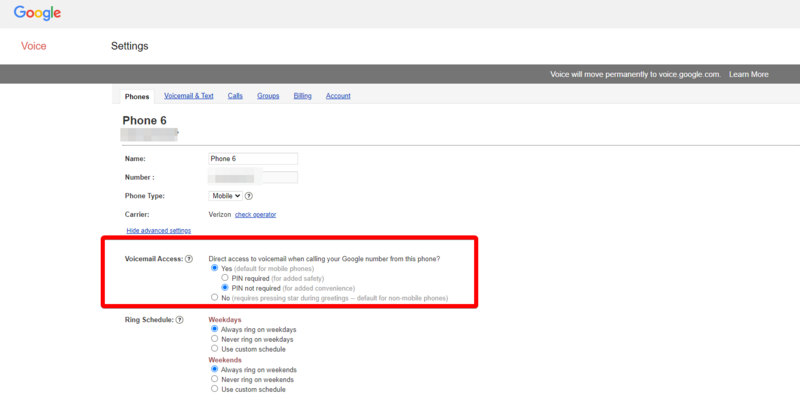Click the Google logo
Screen dimensions: 800x398
click(37, 13)
